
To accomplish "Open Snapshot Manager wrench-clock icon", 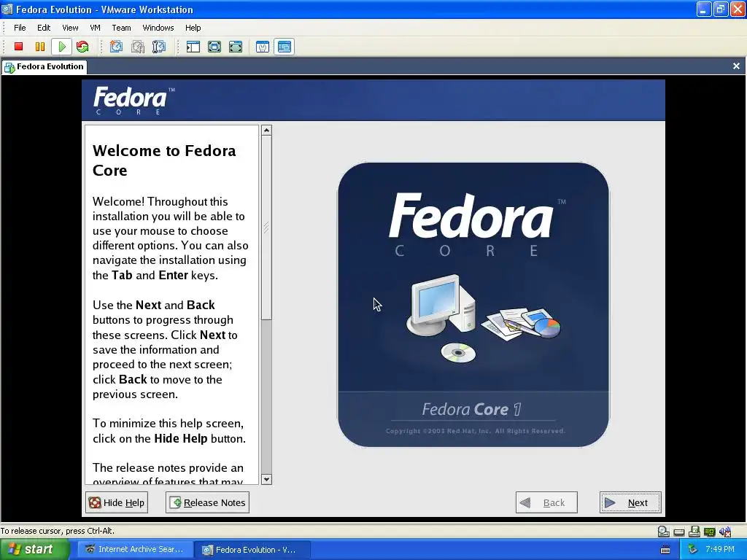I will pyautogui.click(x=158, y=47).
